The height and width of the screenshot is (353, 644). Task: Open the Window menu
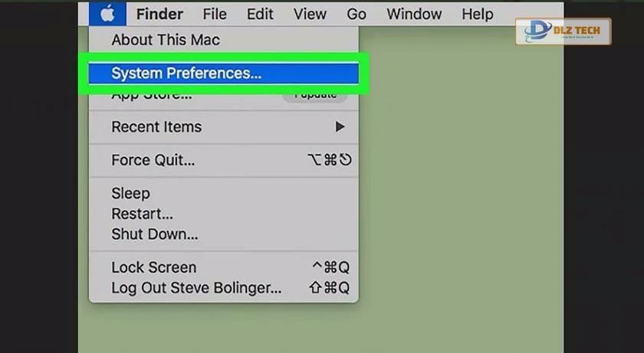(x=414, y=14)
